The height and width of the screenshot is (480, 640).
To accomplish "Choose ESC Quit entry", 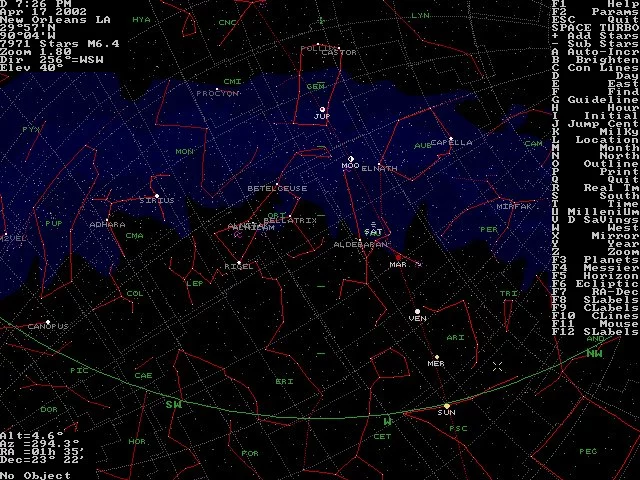I will 596,20.
